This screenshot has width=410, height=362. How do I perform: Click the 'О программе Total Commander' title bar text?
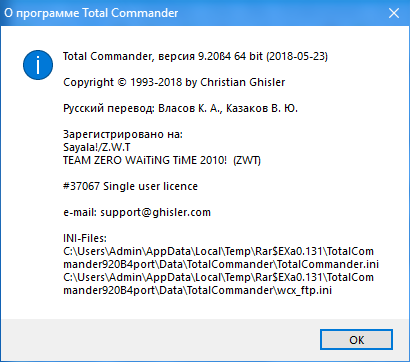coord(91,13)
